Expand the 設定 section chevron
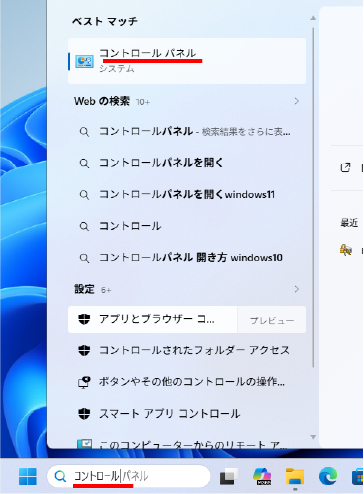This screenshot has width=364, height=494. (297, 289)
